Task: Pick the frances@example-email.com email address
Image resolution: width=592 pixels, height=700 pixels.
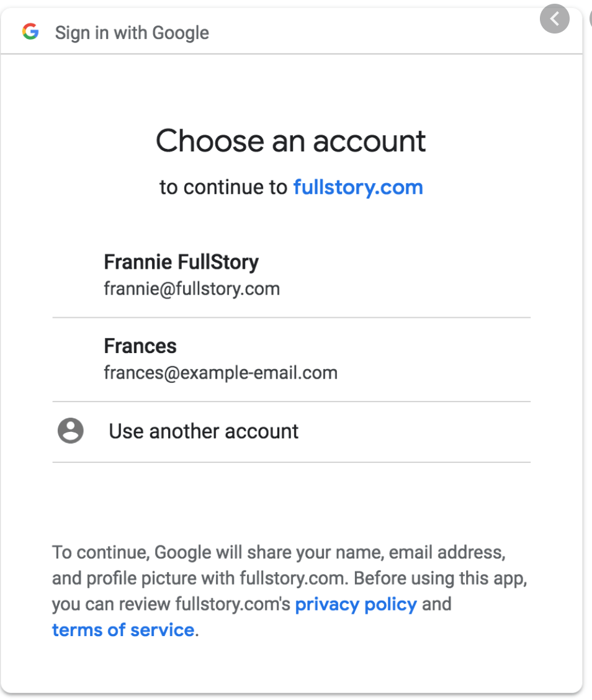Action: (220, 373)
